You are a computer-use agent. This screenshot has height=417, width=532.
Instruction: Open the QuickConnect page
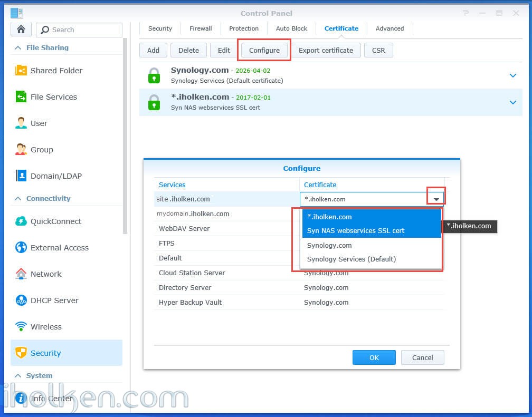click(x=66, y=221)
